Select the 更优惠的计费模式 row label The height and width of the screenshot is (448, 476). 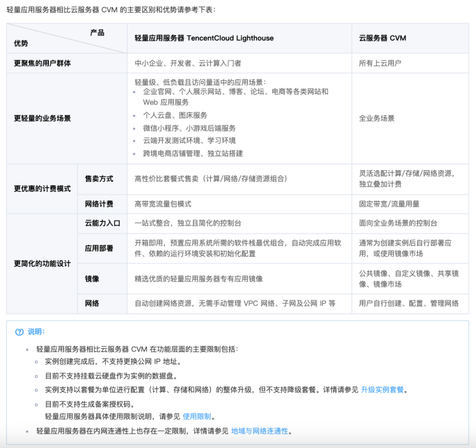42,189
